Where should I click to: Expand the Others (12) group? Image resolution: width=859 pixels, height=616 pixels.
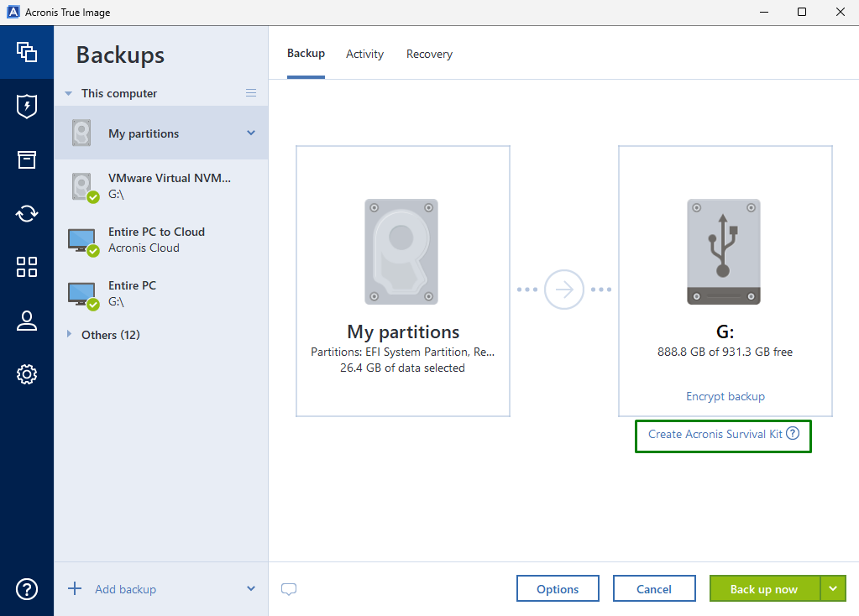click(69, 335)
